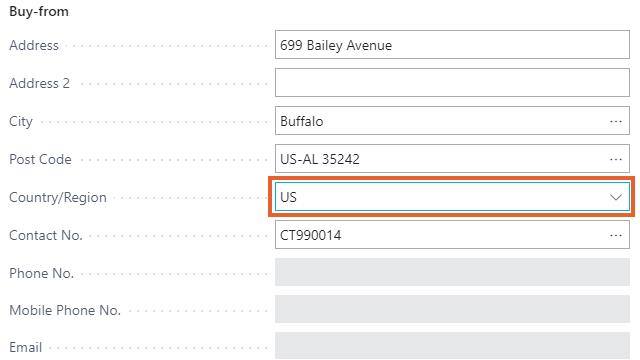Screen dimensions: 640x360
Task: Focus the empty Address 2 field
Action: click(452, 82)
